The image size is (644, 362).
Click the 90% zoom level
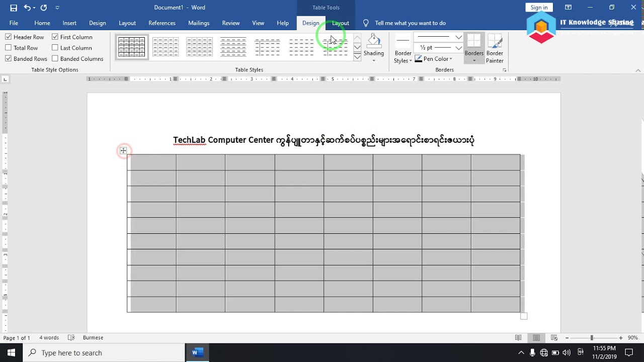pos(633,338)
